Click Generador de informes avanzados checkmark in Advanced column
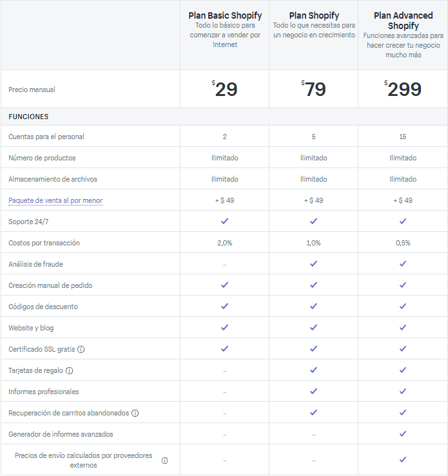This screenshot has height=476, width=448. [403, 433]
